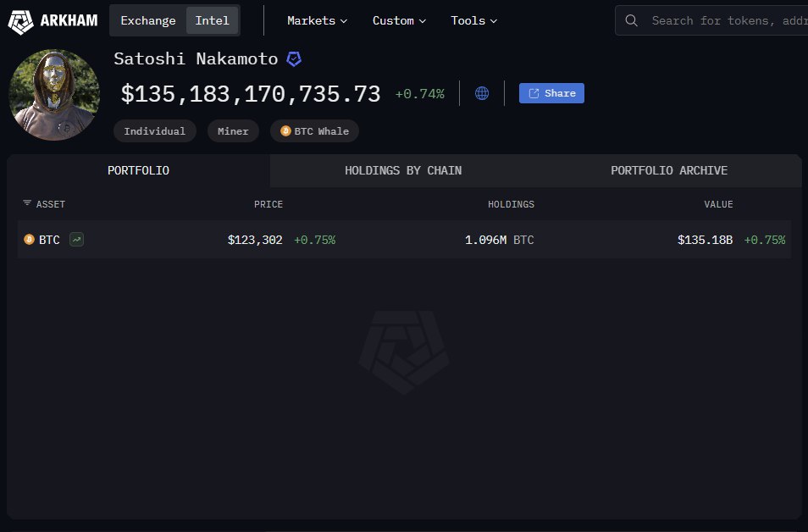Switch to Exchange mode
This screenshot has height=532, width=808.
(148, 20)
